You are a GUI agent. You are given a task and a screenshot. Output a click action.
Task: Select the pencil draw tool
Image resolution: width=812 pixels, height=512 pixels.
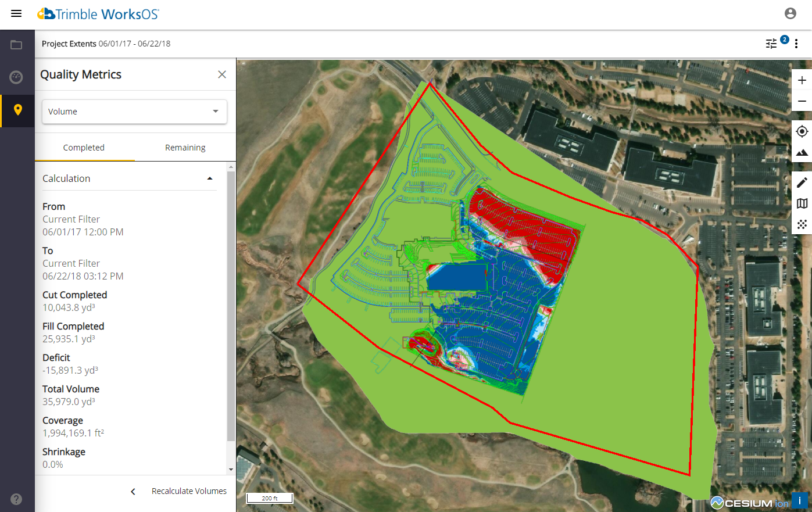click(x=802, y=182)
